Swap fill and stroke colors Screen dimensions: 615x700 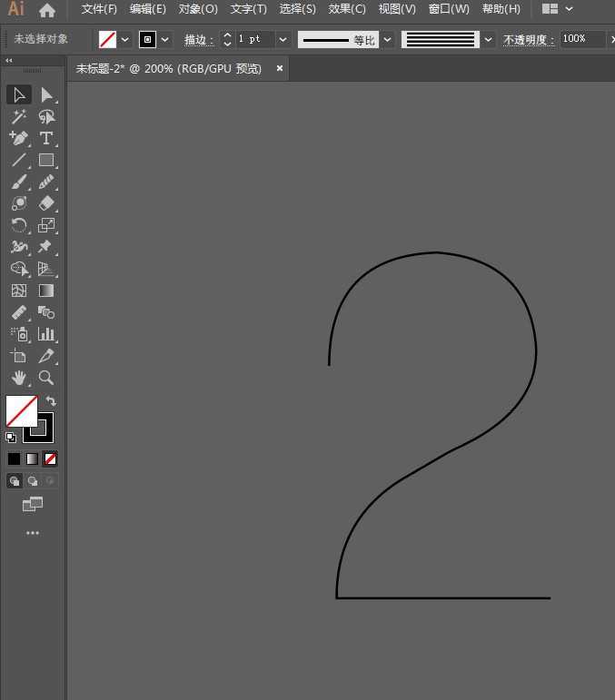[51, 400]
